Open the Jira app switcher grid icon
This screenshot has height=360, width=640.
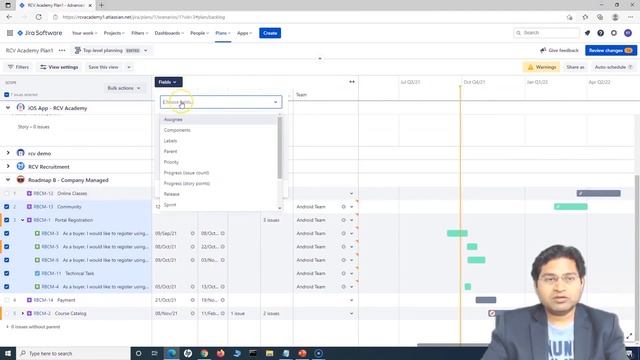tap(10, 33)
